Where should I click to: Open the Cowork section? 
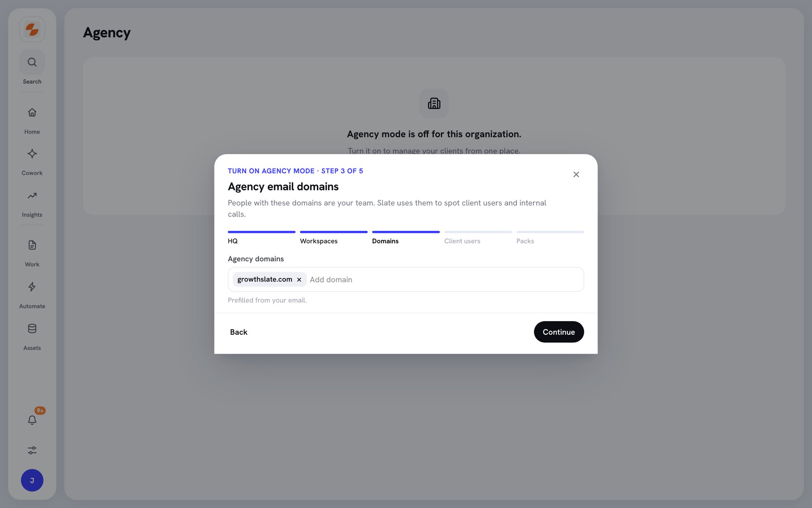pyautogui.click(x=32, y=161)
